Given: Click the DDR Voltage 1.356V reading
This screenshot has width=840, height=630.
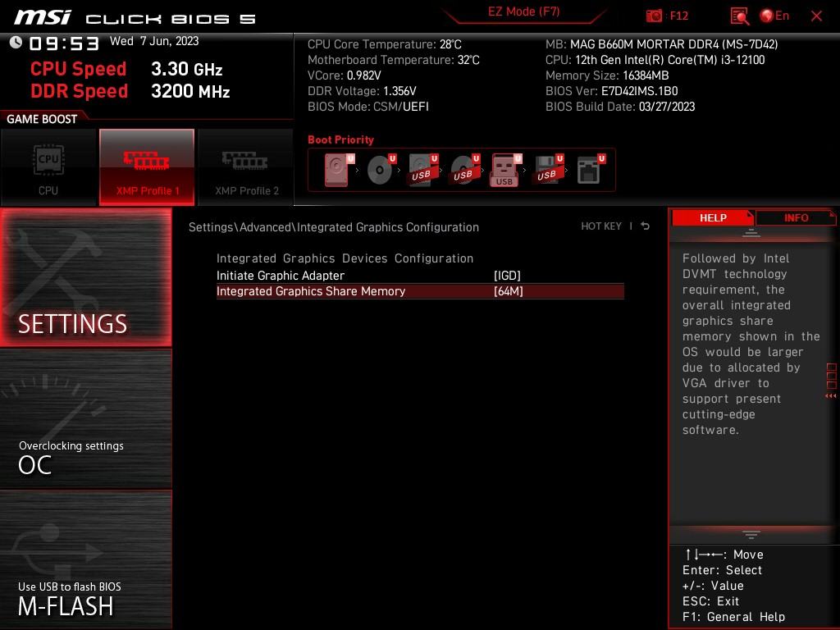Looking at the screenshot, I should (x=362, y=91).
